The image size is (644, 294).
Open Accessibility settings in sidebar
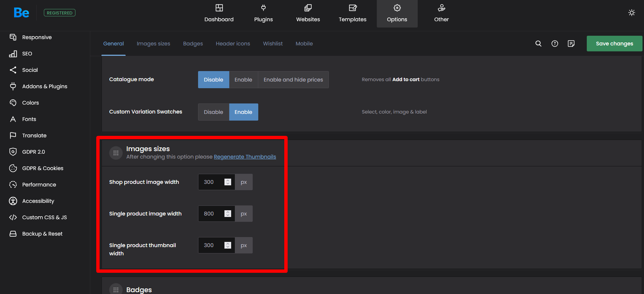point(38,201)
